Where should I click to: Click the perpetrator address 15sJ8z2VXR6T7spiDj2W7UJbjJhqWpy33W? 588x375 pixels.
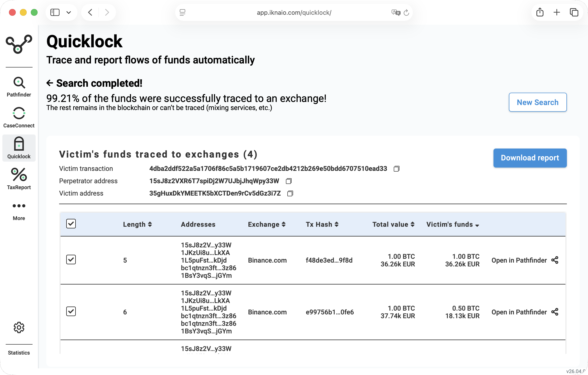tap(214, 181)
